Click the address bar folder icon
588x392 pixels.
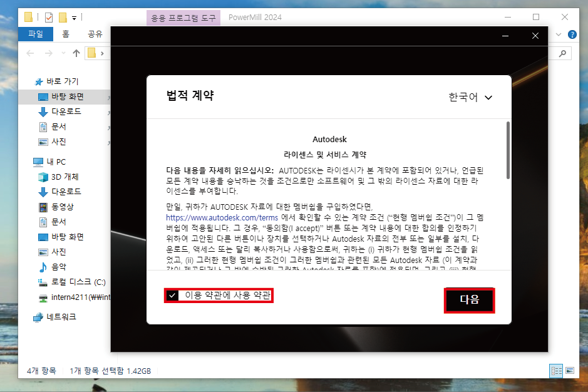coord(92,53)
